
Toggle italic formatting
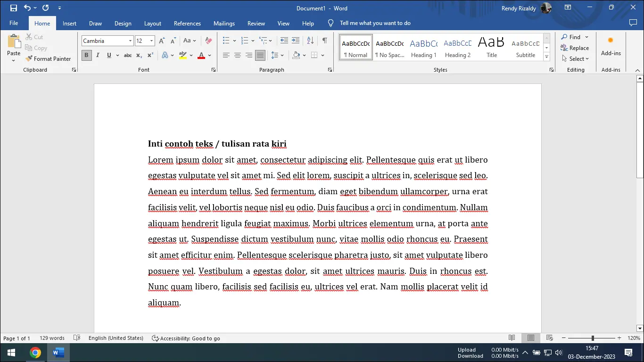point(98,55)
